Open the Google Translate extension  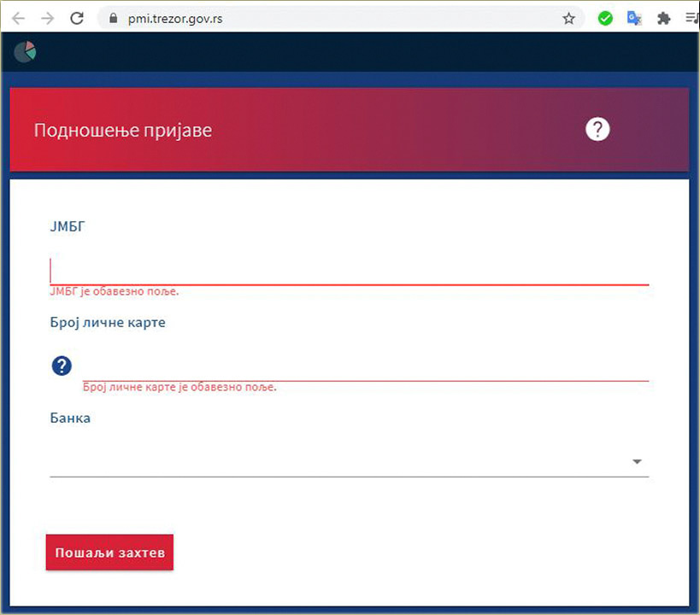634,18
